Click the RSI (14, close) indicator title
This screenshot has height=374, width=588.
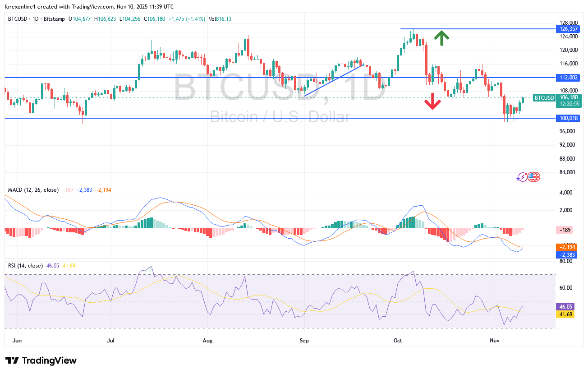[x=26, y=266]
